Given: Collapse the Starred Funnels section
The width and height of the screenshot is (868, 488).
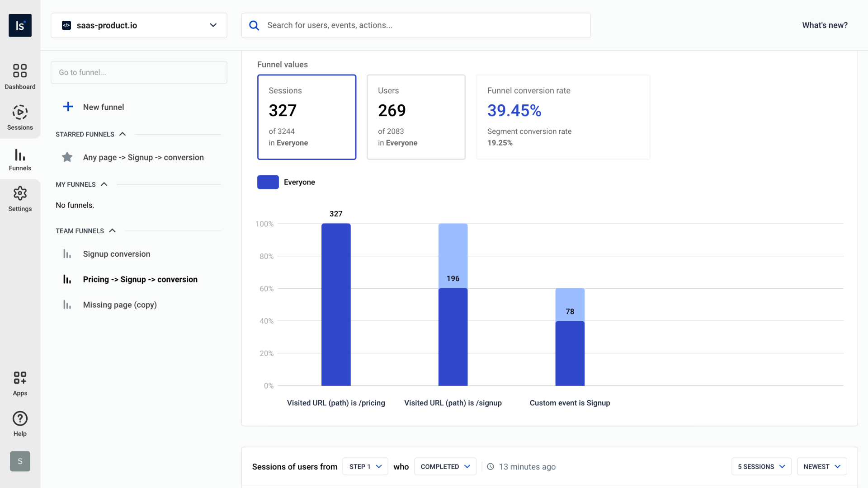Looking at the screenshot, I should [123, 134].
